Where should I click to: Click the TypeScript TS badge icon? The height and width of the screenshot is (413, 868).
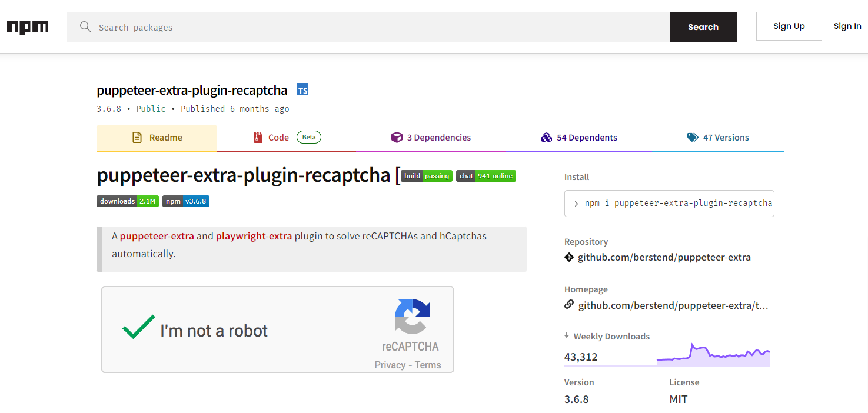pos(302,90)
